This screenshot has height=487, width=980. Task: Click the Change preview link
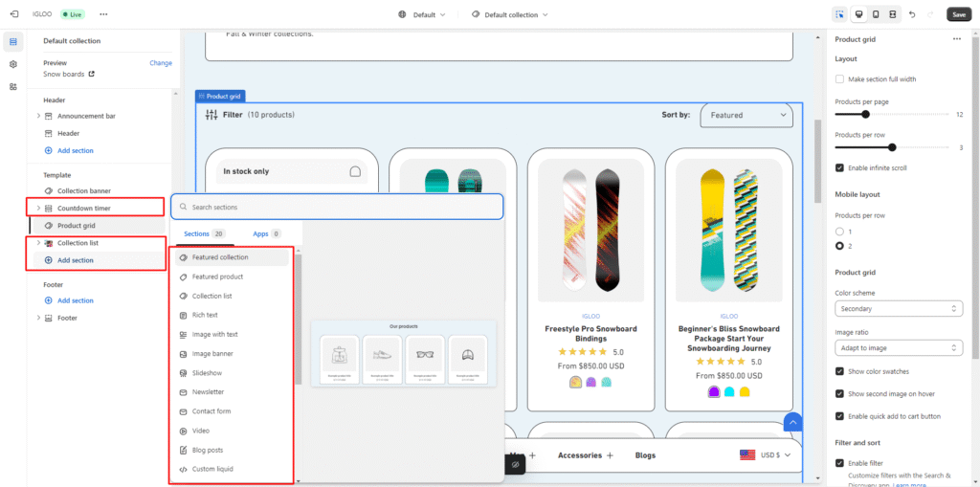[161, 63]
